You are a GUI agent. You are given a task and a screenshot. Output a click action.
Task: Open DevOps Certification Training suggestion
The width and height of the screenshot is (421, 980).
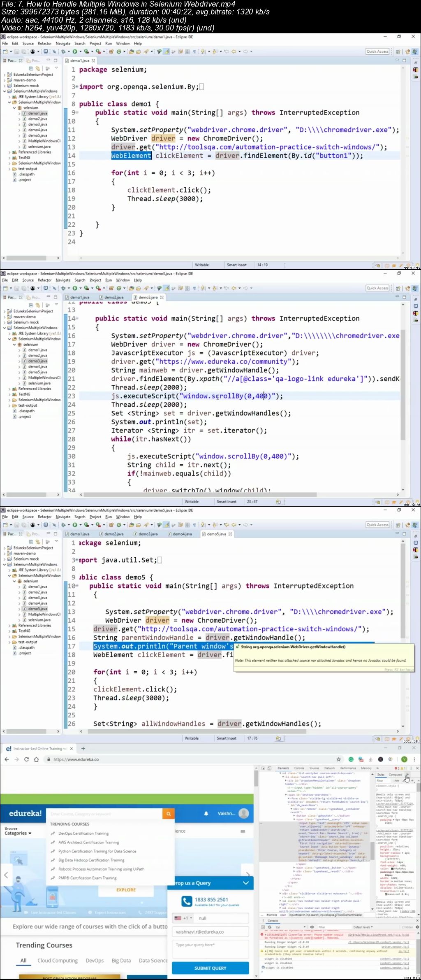(83, 833)
